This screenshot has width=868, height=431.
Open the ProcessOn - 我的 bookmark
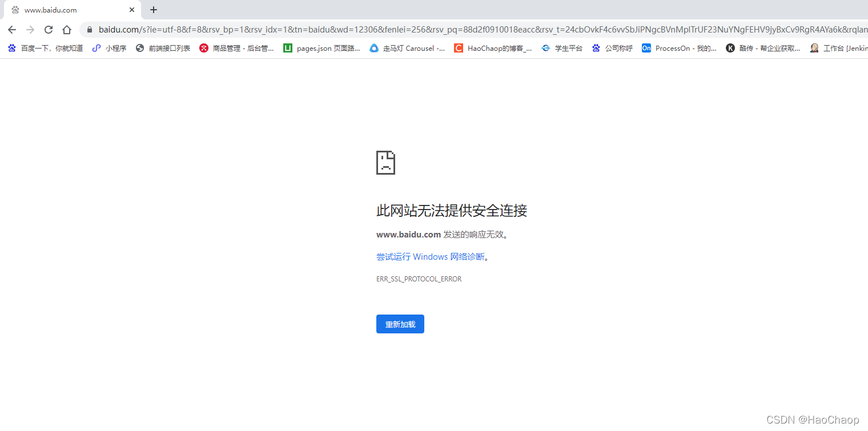click(x=680, y=49)
